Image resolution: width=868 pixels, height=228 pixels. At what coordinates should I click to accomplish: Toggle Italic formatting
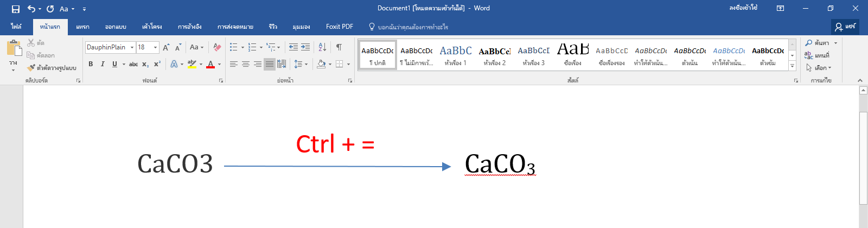[103, 64]
